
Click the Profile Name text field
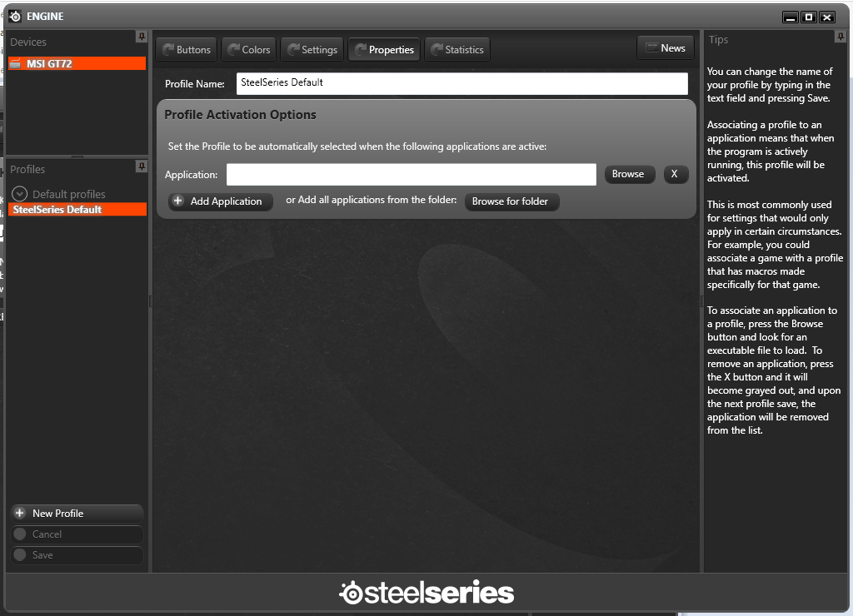coord(461,83)
